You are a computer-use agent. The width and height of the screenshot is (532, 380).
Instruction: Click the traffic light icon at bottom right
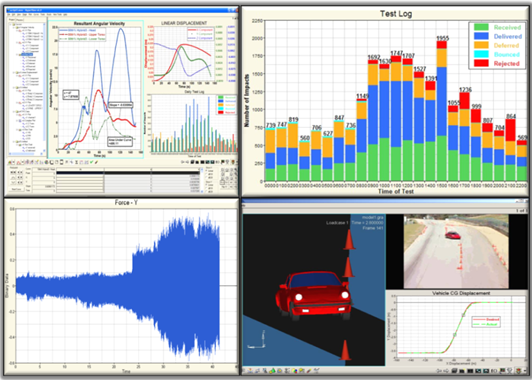(x=517, y=370)
